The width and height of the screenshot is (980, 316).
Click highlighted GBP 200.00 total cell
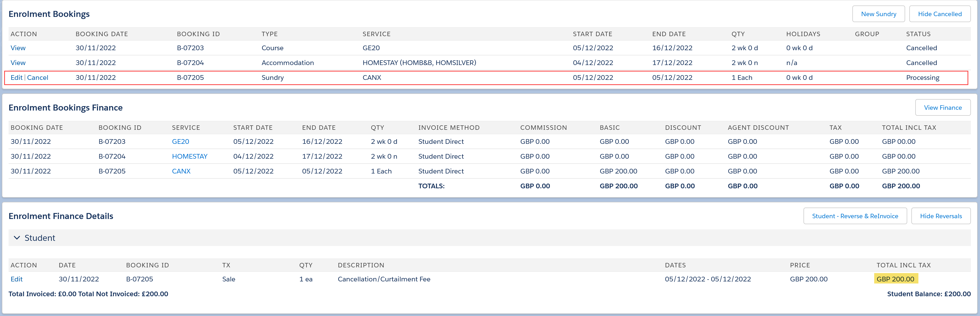click(x=895, y=279)
